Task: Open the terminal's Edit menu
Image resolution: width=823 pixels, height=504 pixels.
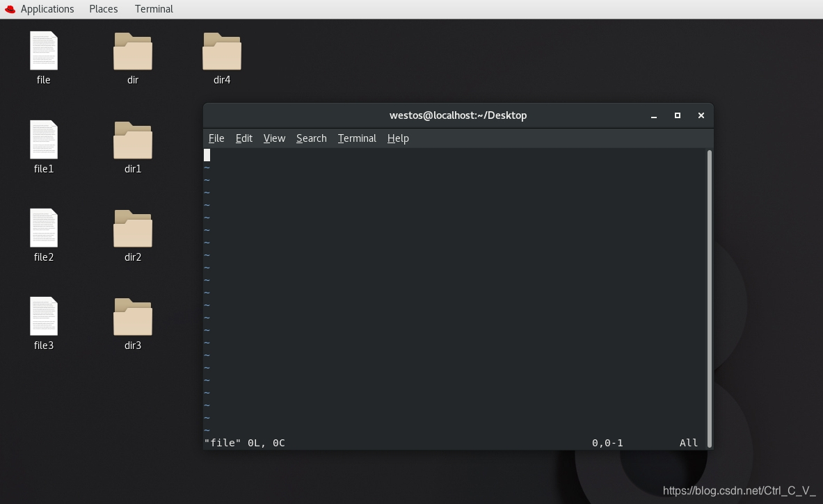Action: point(244,138)
